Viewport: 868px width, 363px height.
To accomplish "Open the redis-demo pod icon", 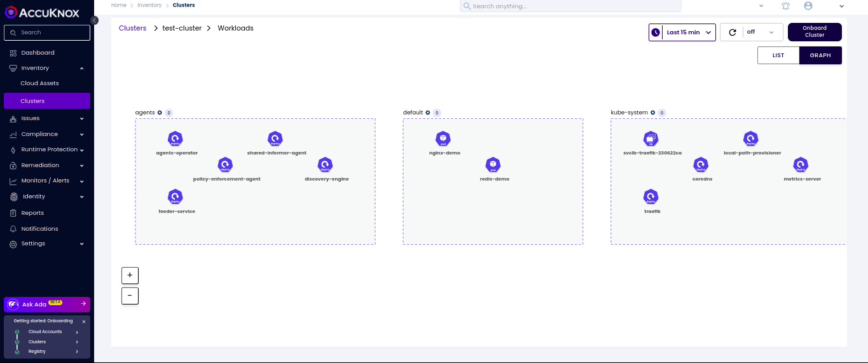I will [493, 165].
